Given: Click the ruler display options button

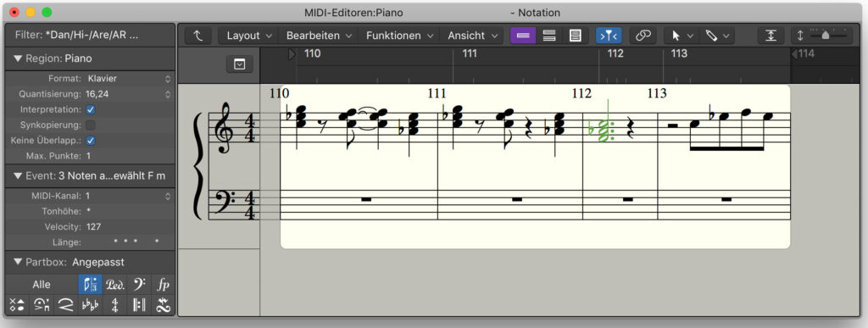Looking at the screenshot, I should [x=239, y=64].
